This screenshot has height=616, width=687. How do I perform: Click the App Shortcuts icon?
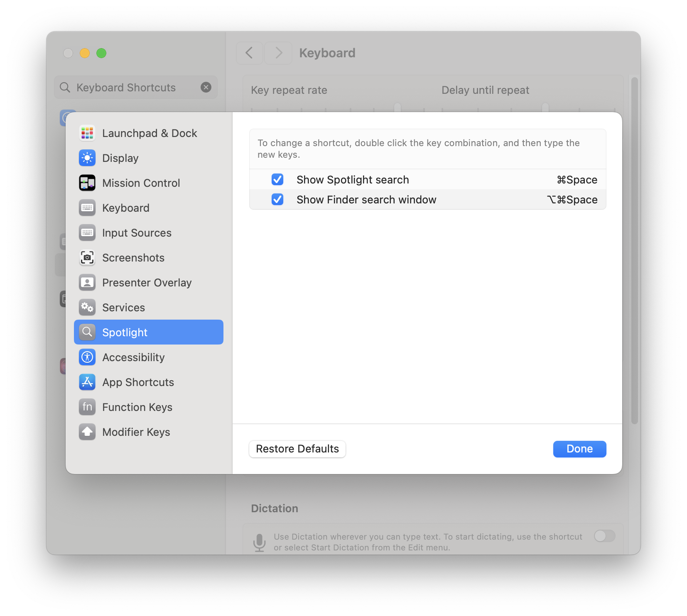click(x=87, y=382)
